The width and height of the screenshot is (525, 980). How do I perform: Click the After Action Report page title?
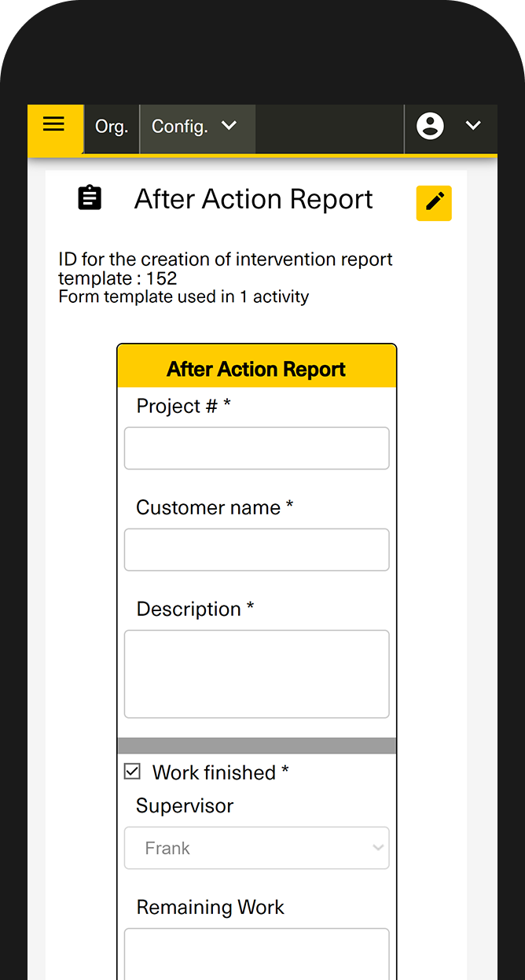tap(254, 199)
